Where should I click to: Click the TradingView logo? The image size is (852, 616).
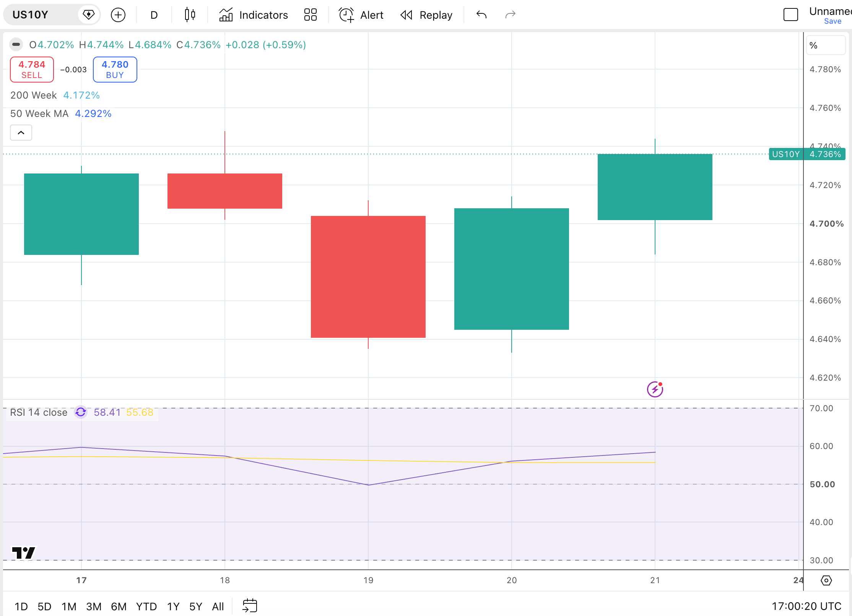24,553
